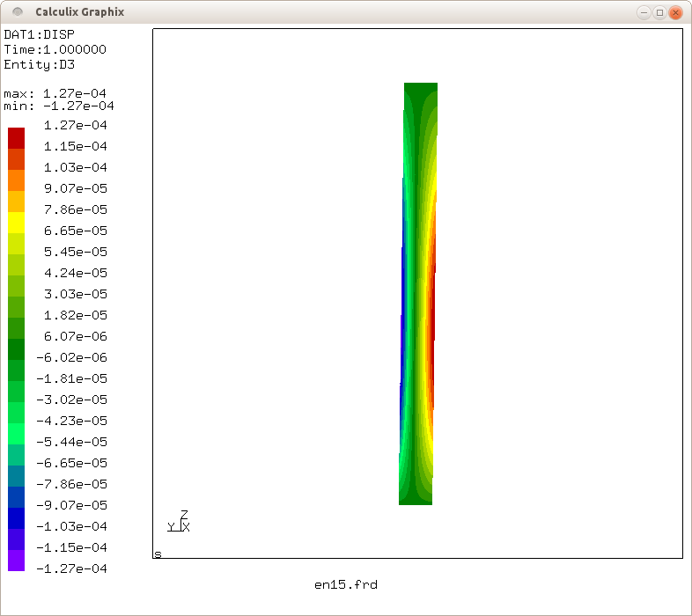The height and width of the screenshot is (616, 692).
Task: Click the 'en15.frd' file name caption
Action: [346, 584]
